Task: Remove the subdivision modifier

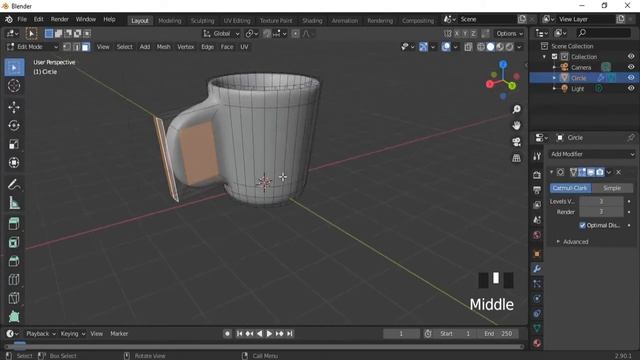Action: [619, 172]
